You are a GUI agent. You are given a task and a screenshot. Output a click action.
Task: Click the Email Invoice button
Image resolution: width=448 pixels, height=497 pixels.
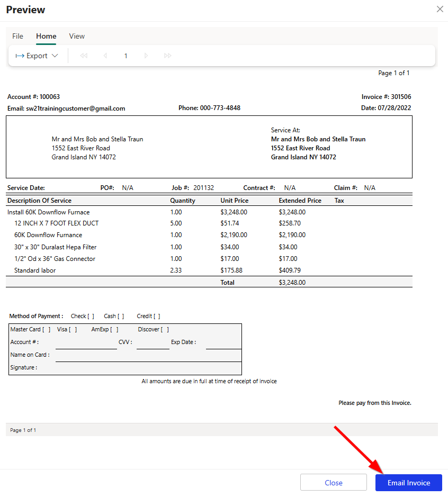[408, 482]
